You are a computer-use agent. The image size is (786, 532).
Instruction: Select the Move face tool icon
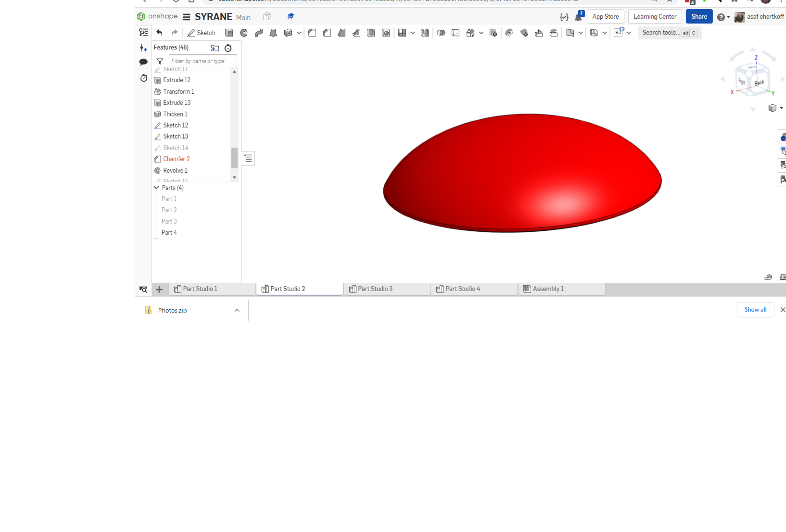pyautogui.click(x=539, y=33)
